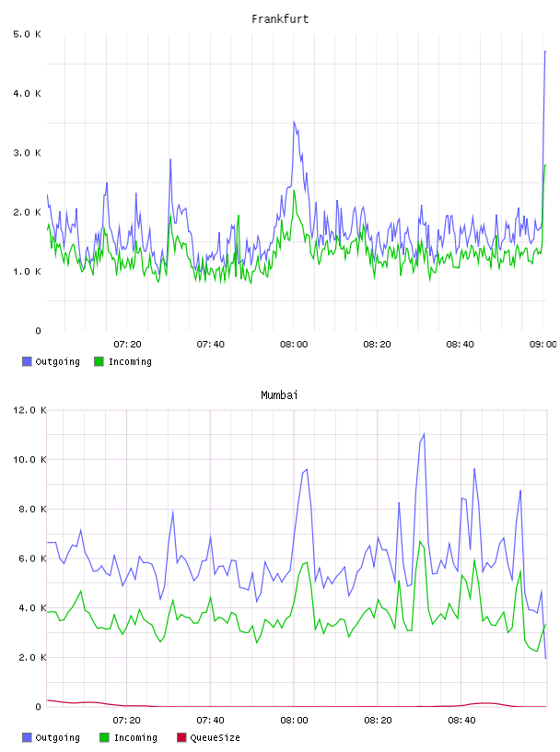560x752 pixels.
Task: Click the 08:20 time label on Frankfurt chart
Action: [377, 345]
